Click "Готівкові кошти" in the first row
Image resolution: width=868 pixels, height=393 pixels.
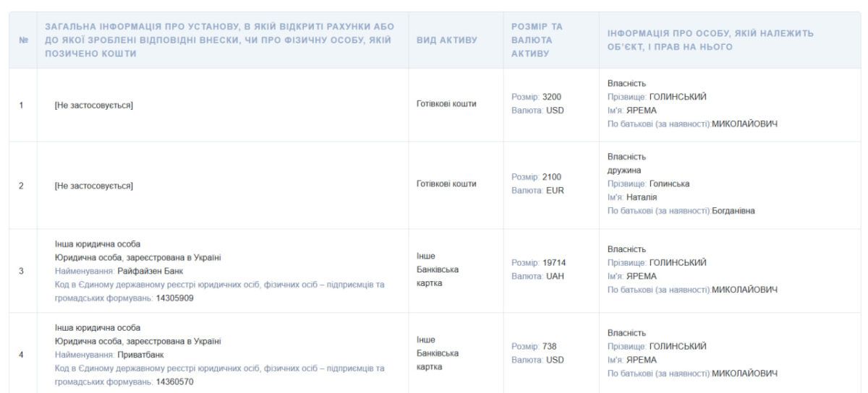(x=446, y=103)
